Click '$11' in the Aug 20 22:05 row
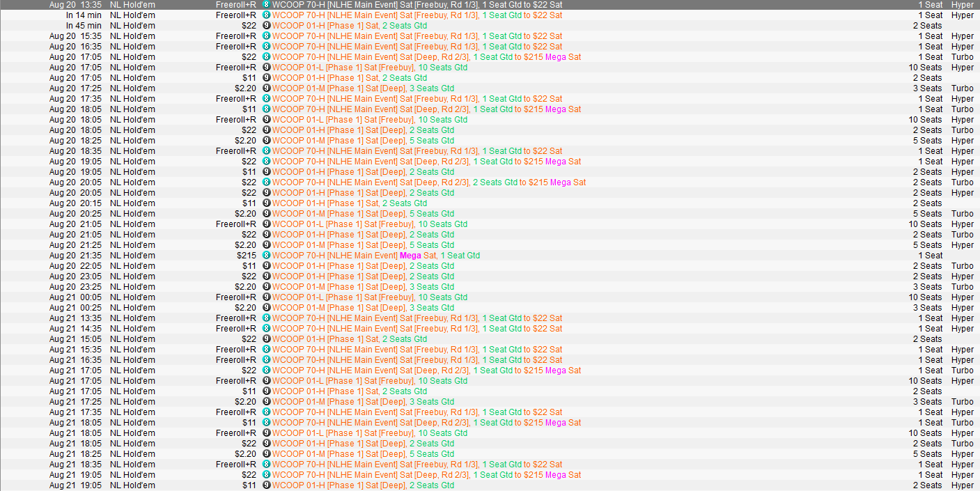 tap(249, 265)
